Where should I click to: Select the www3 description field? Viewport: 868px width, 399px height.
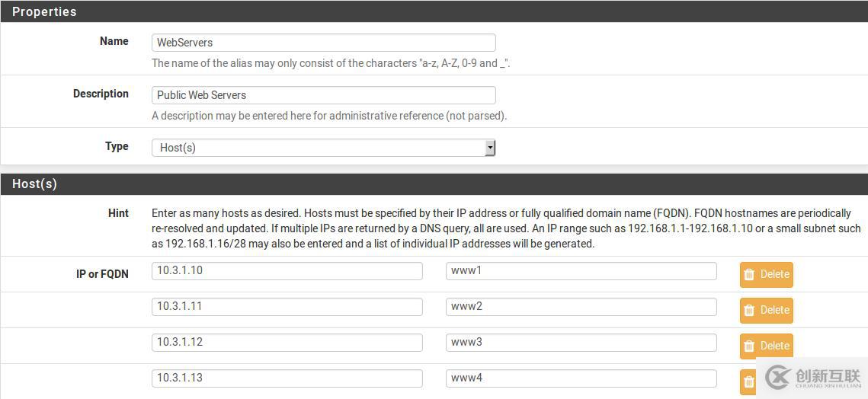[581, 343]
